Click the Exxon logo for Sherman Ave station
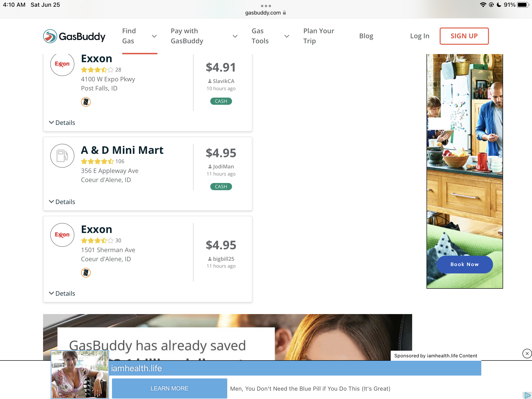This screenshot has height=399, width=532. pyautogui.click(x=62, y=235)
